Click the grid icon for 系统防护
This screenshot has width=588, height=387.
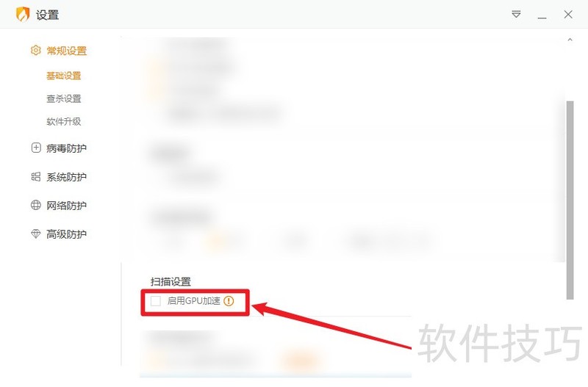point(35,176)
